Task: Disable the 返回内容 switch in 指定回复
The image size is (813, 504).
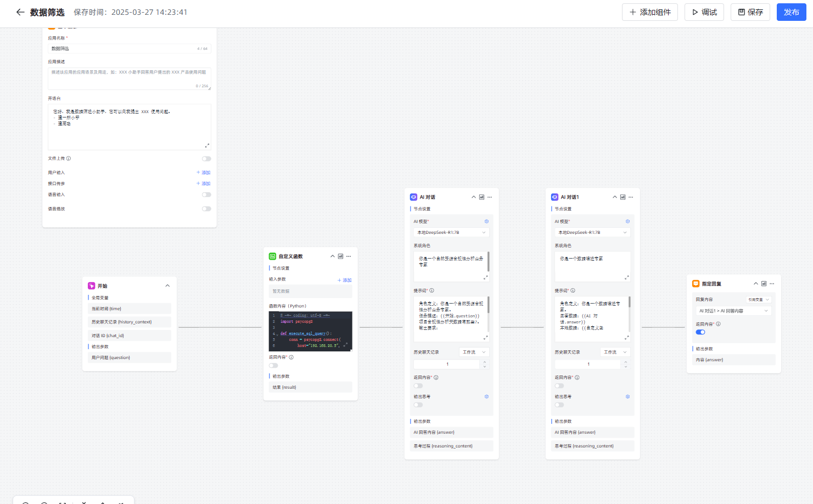Action: coord(700,332)
